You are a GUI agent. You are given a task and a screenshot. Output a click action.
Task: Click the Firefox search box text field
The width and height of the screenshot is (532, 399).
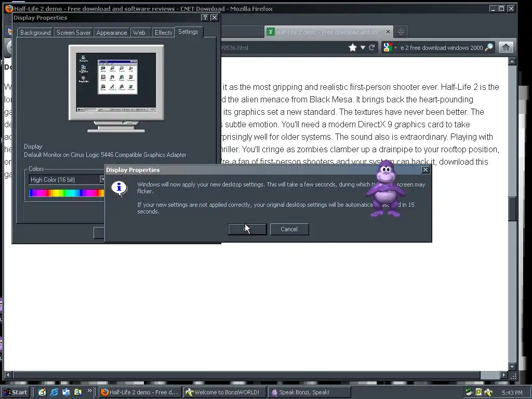[442, 47]
